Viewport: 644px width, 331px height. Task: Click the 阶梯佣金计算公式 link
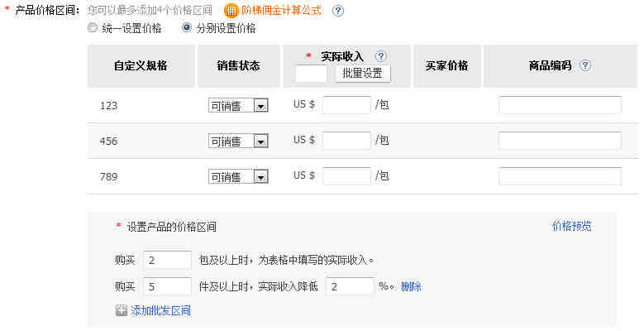[281, 10]
